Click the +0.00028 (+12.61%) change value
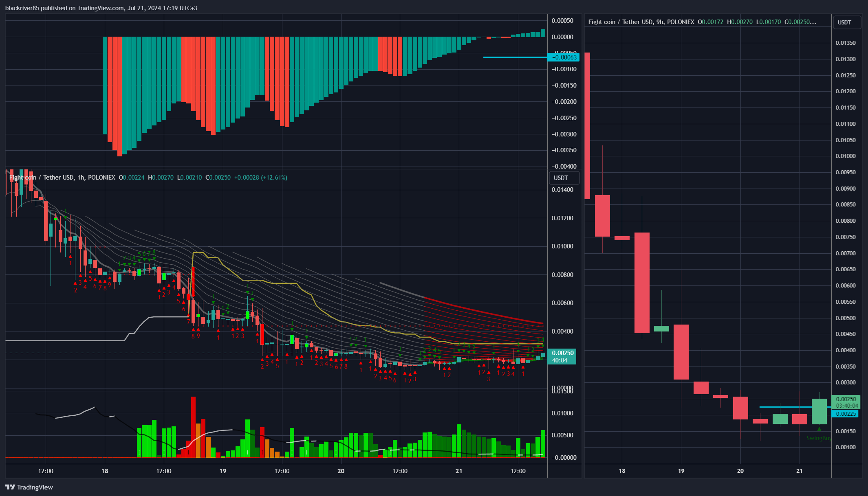 click(261, 178)
